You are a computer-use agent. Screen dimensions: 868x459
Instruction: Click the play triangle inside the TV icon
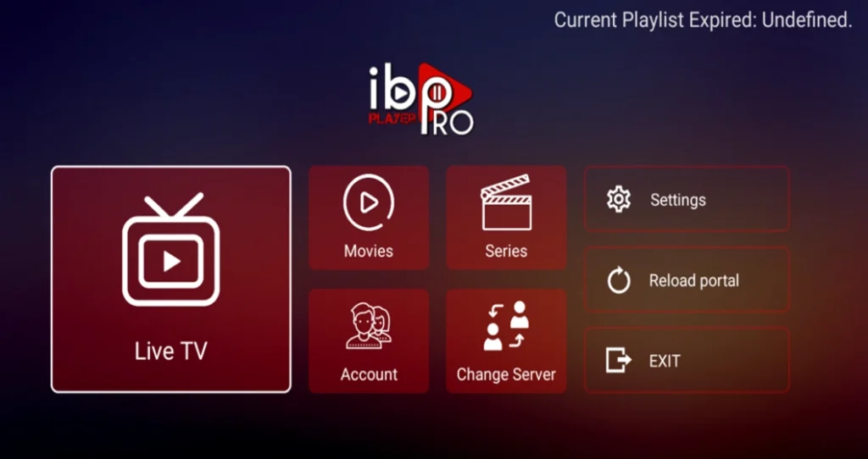click(171, 262)
